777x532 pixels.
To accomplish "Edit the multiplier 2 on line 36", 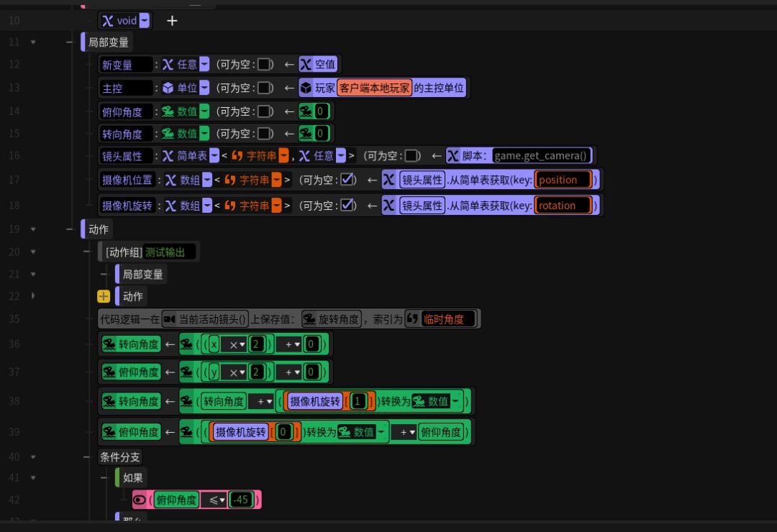I will coord(255,344).
